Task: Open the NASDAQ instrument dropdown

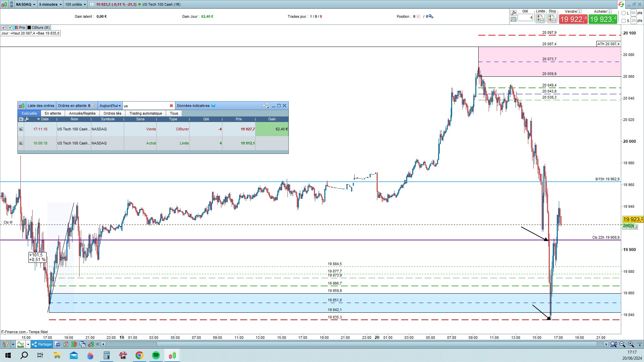Action: (x=25, y=4)
